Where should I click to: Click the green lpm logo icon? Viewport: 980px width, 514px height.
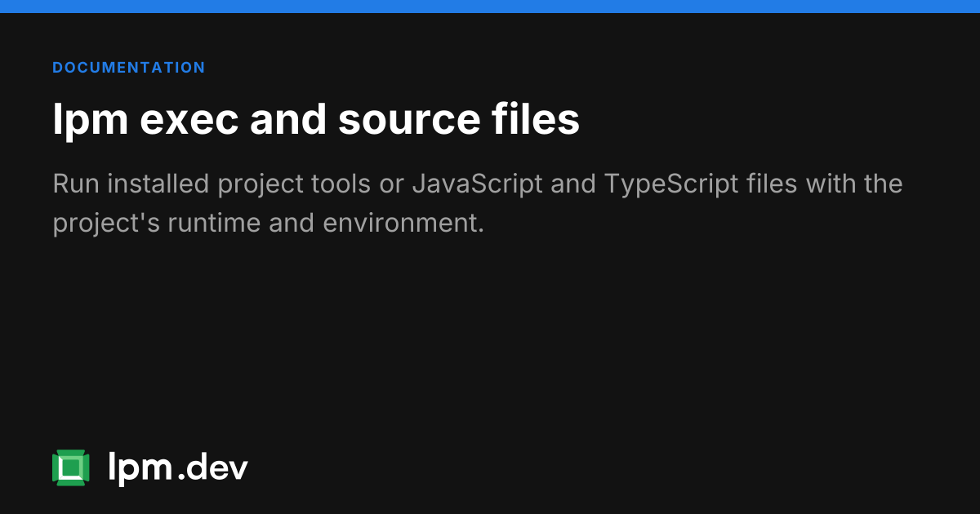[71, 467]
